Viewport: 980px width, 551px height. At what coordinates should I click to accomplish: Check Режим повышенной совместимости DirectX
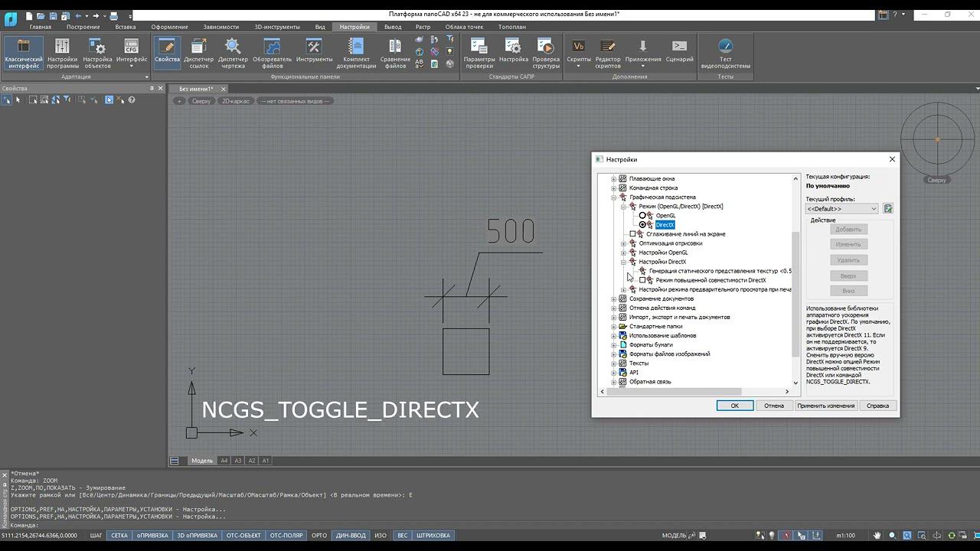coord(643,280)
